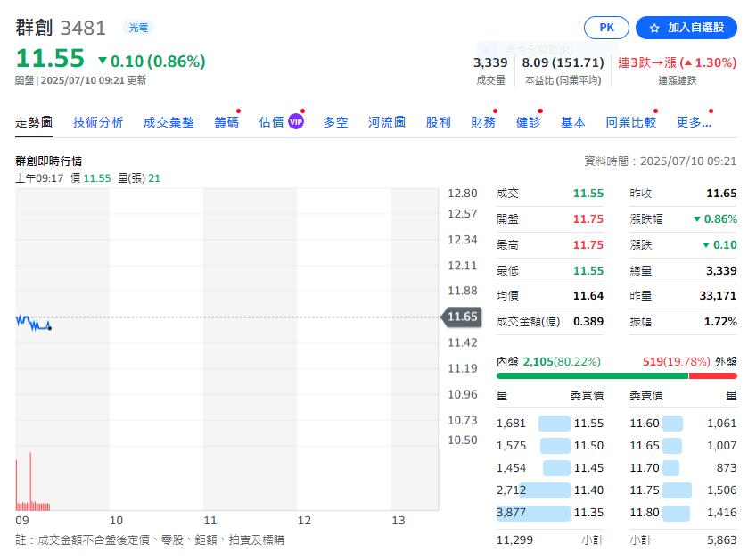This screenshot has width=748, height=560.
Task: Click the green 內盤 portion of ratio bar
Action: click(592, 376)
